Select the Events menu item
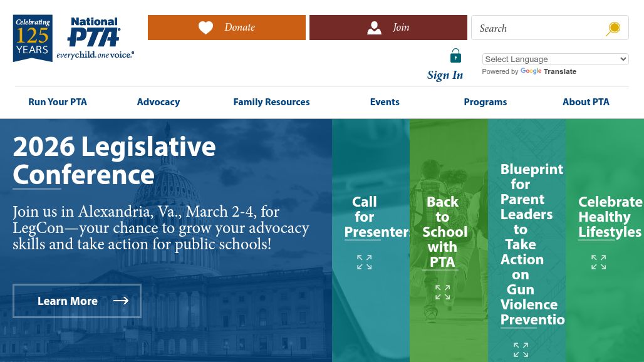 click(x=385, y=102)
